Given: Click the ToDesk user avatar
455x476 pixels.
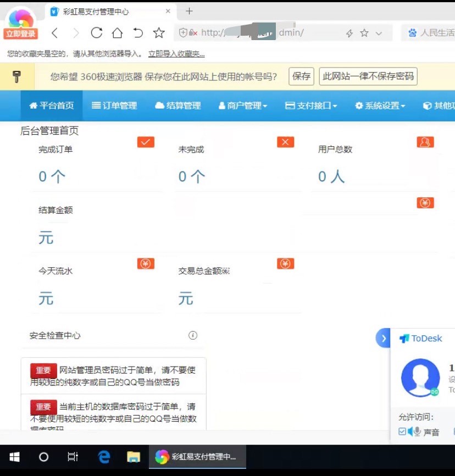Looking at the screenshot, I should [x=420, y=378].
